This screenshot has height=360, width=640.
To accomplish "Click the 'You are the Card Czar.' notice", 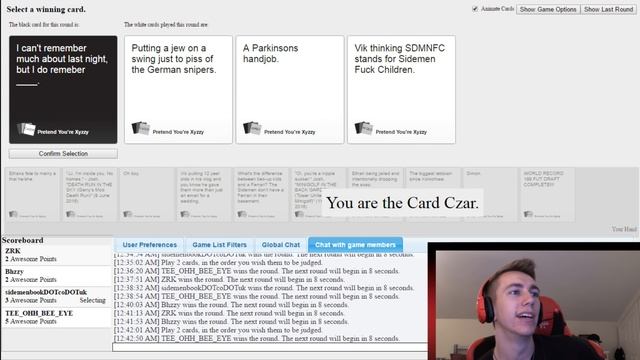I will point(402,203).
